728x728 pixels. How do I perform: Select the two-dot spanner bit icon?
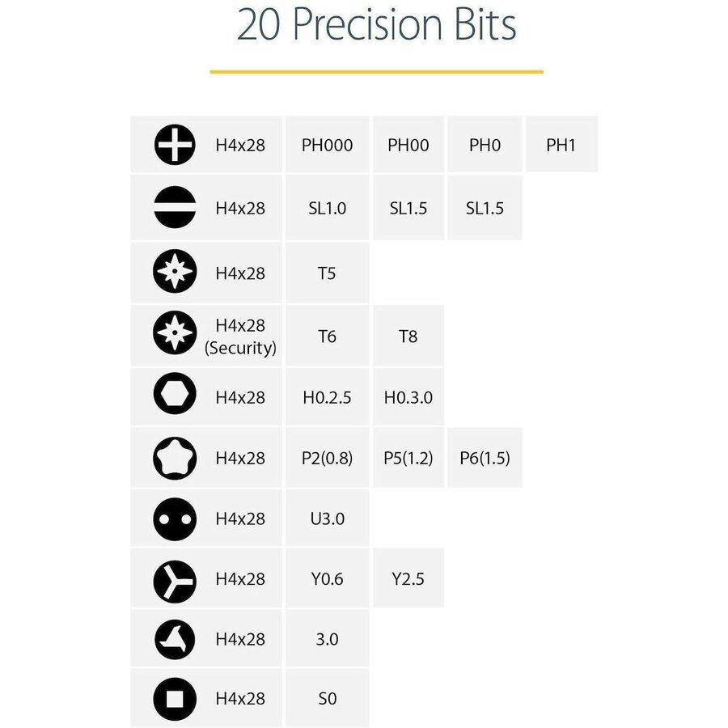click(x=175, y=518)
